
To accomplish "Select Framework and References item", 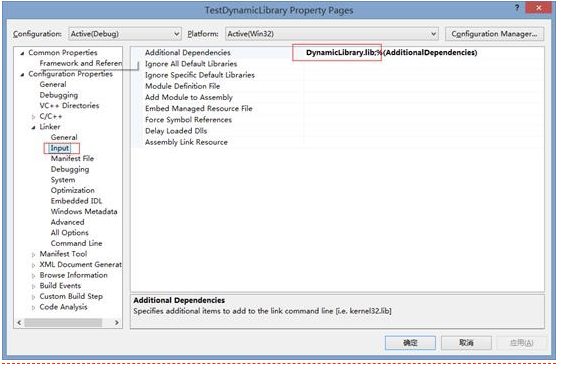I will point(81,63).
